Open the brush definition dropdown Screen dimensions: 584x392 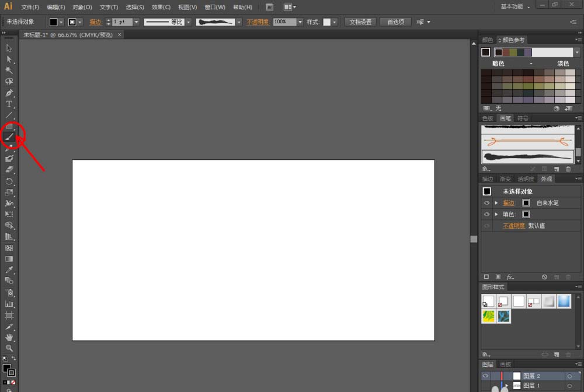[x=239, y=22]
